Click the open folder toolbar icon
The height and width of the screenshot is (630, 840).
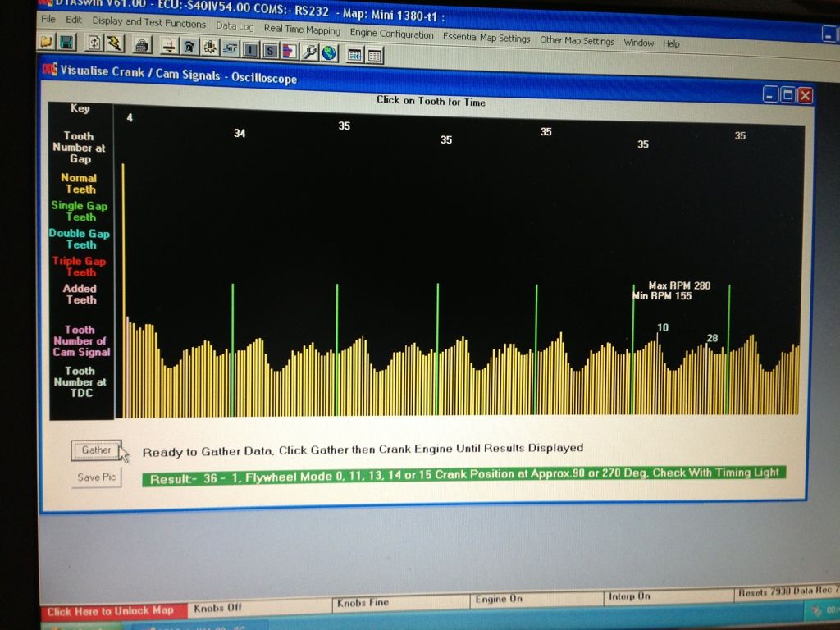(47, 41)
